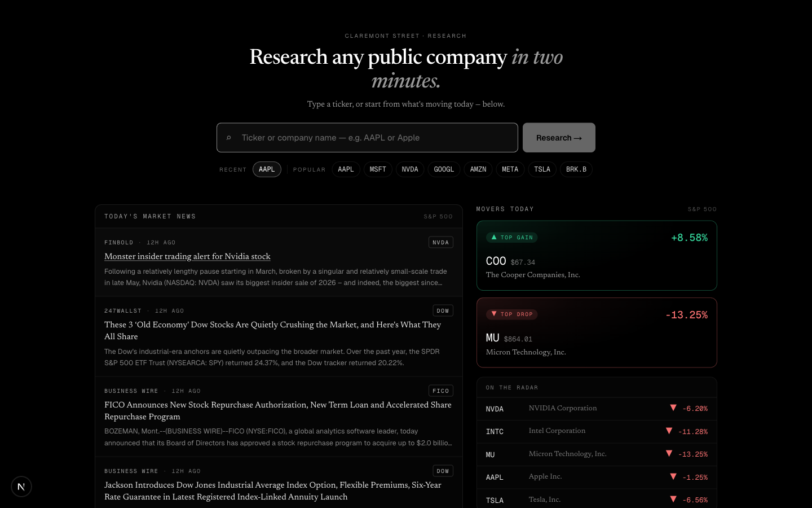Click the red down-triangle on Top Drop badge
The height and width of the screenshot is (508, 812).
(x=494, y=314)
